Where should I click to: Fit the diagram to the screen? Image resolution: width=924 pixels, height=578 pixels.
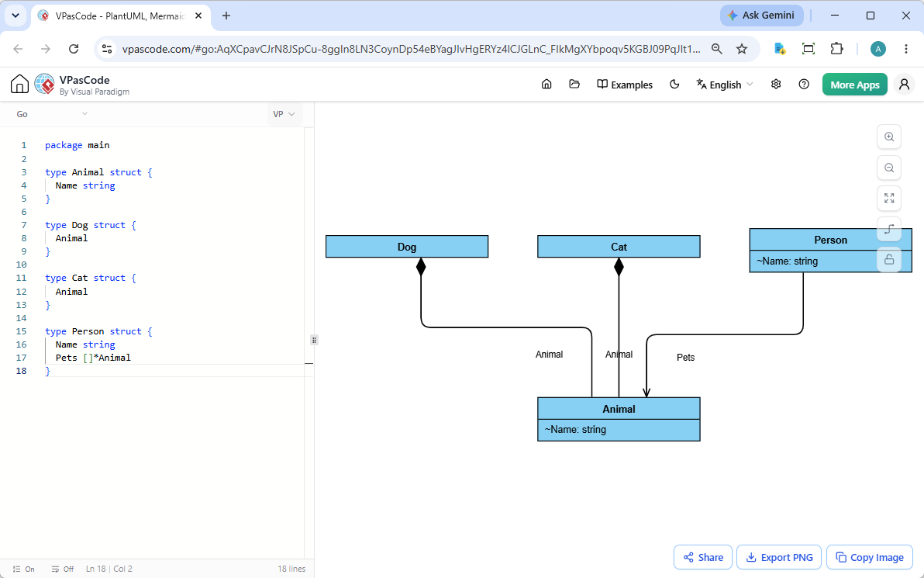point(889,198)
